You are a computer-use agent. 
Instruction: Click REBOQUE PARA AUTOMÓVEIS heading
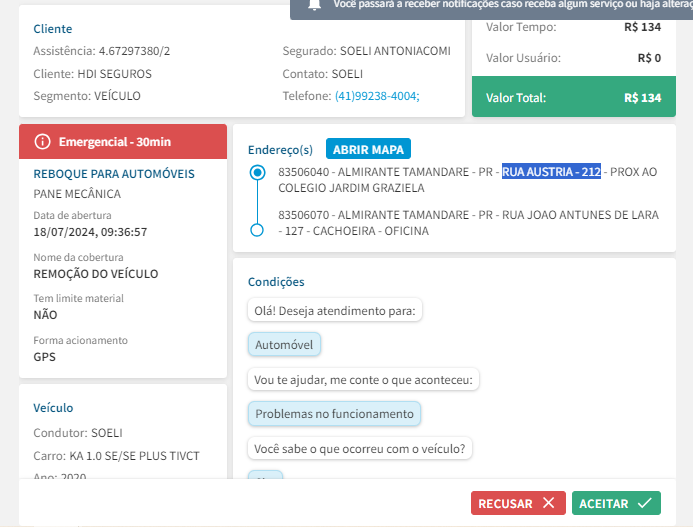(114, 174)
